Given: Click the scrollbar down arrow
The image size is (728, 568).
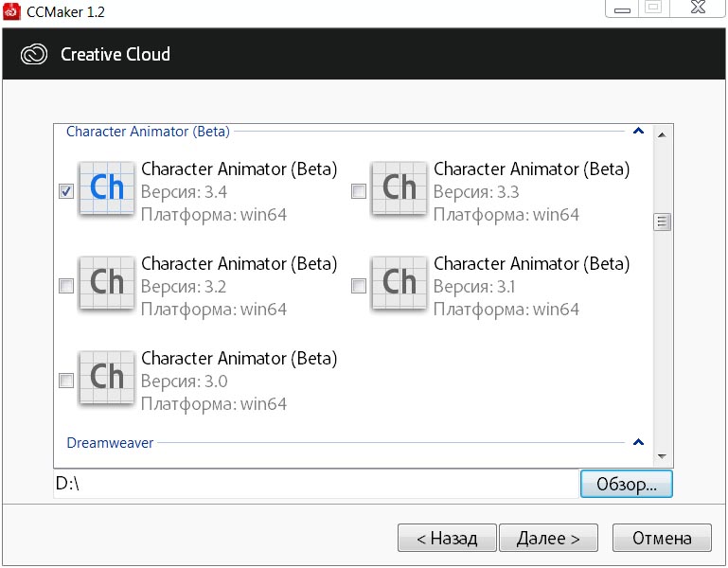Looking at the screenshot, I should click(662, 456).
